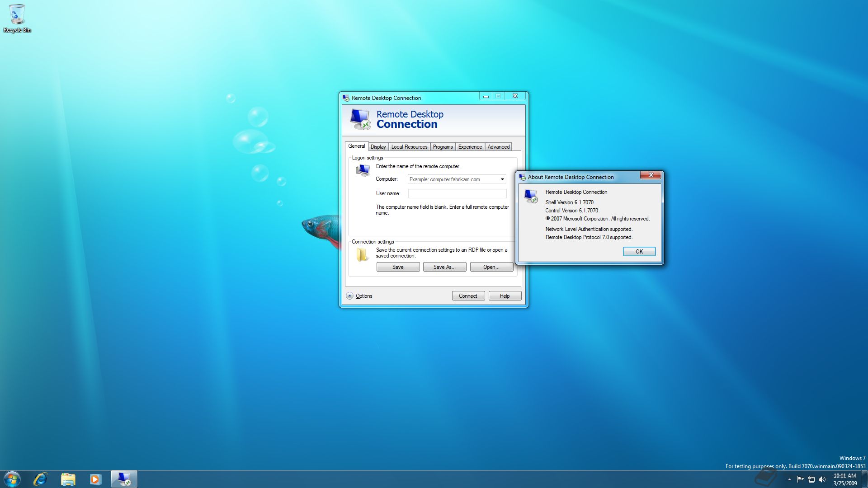Open the Action Center flag icon
Image resolution: width=868 pixels, height=488 pixels.
coord(800,479)
